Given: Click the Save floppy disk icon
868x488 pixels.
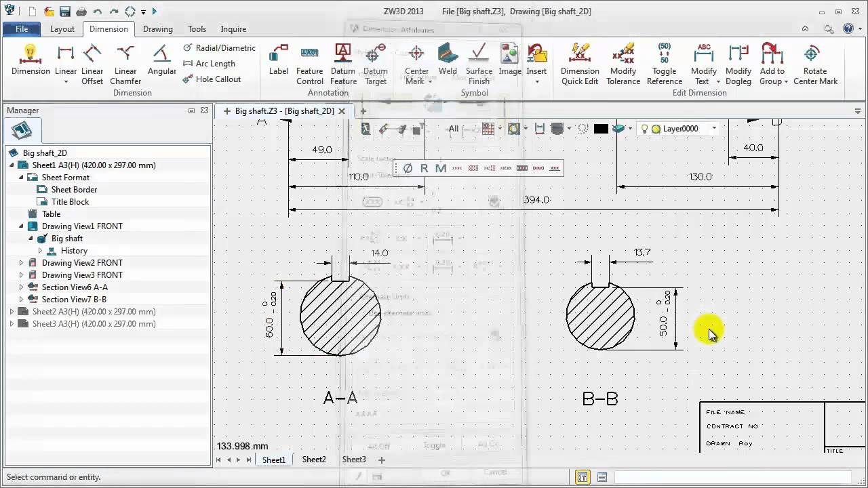Looking at the screenshot, I should [65, 12].
